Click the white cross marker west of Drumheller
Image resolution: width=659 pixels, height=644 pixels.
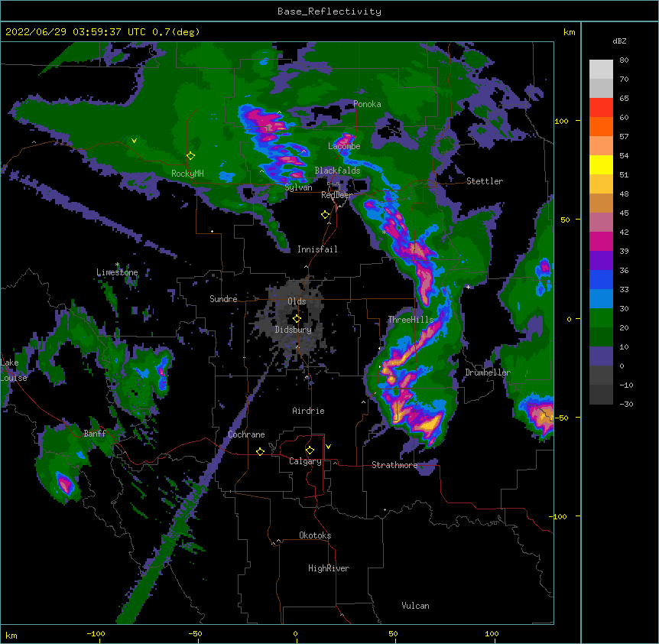[468, 287]
